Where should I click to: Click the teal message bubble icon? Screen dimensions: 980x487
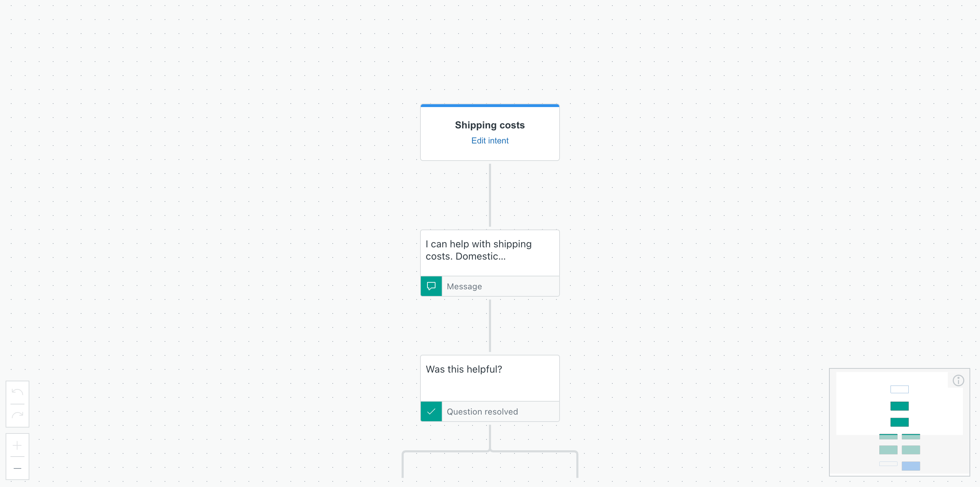pos(431,286)
